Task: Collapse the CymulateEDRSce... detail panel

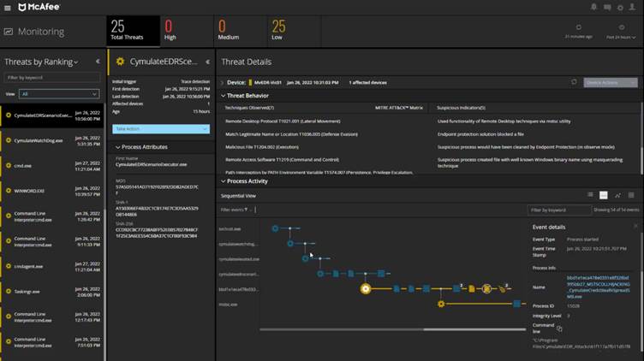Action: click(208, 62)
